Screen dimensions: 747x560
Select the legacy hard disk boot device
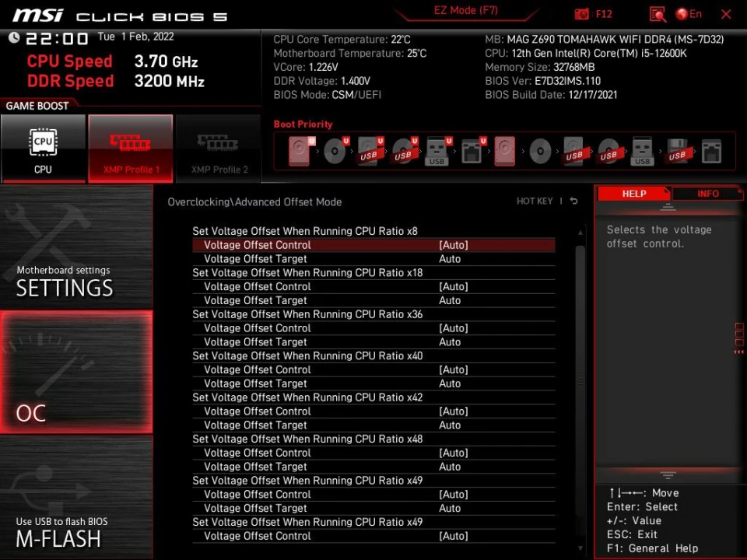coord(504,152)
